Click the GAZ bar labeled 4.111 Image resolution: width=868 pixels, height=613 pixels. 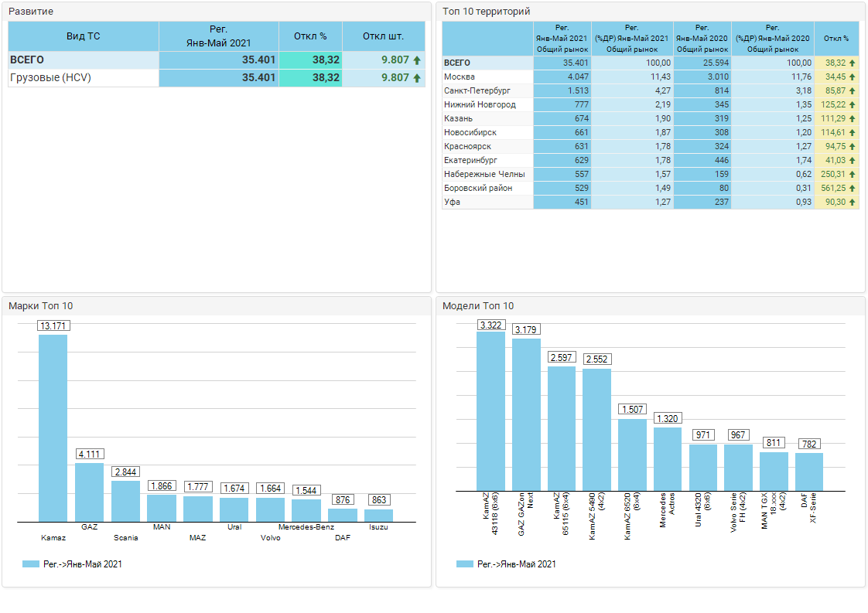(x=89, y=492)
